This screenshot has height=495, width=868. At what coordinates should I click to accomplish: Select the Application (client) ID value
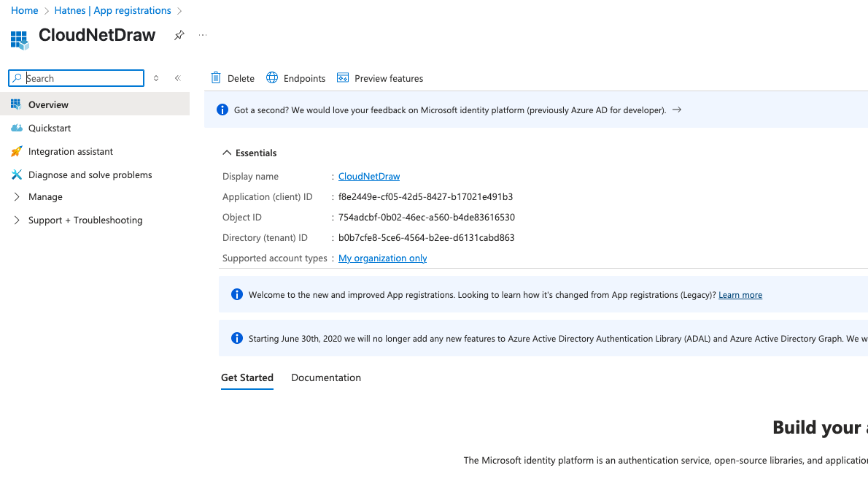click(x=425, y=197)
